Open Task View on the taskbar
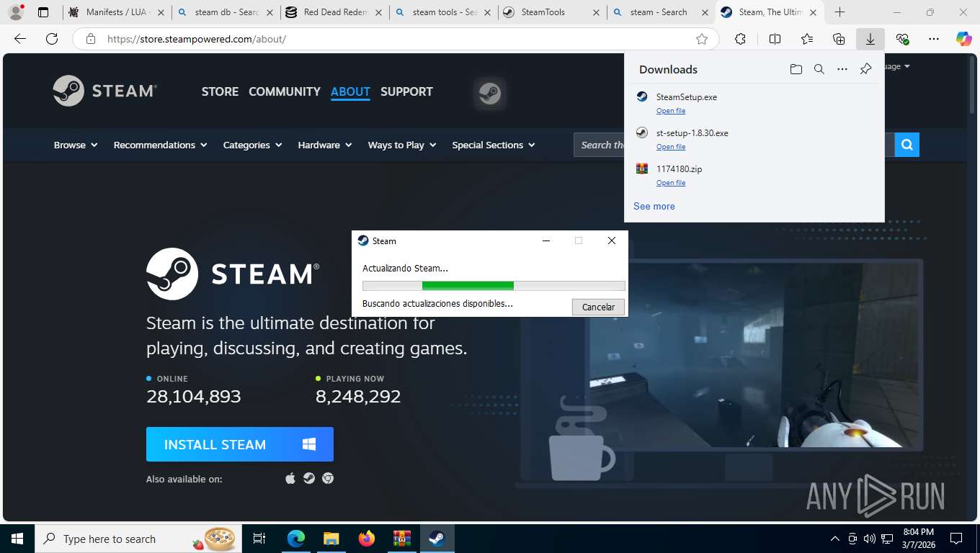Image resolution: width=980 pixels, height=553 pixels. 259,539
